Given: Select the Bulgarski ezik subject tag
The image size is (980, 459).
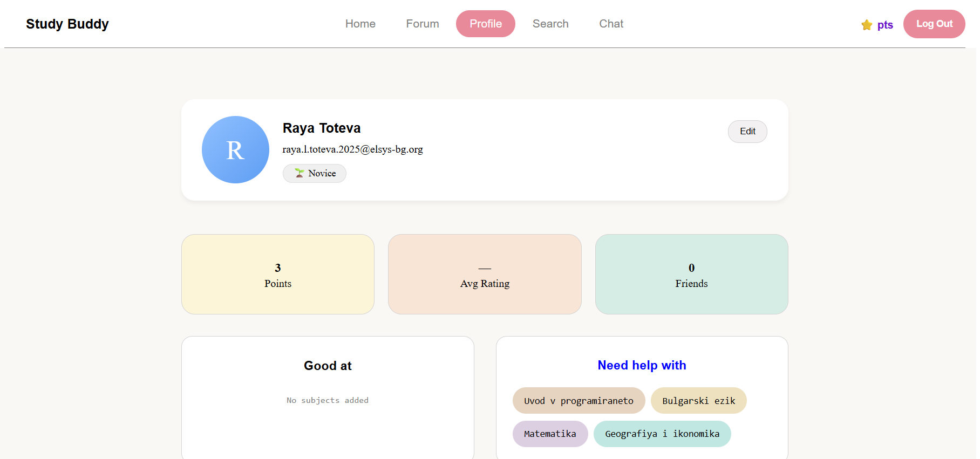Looking at the screenshot, I should tap(698, 401).
